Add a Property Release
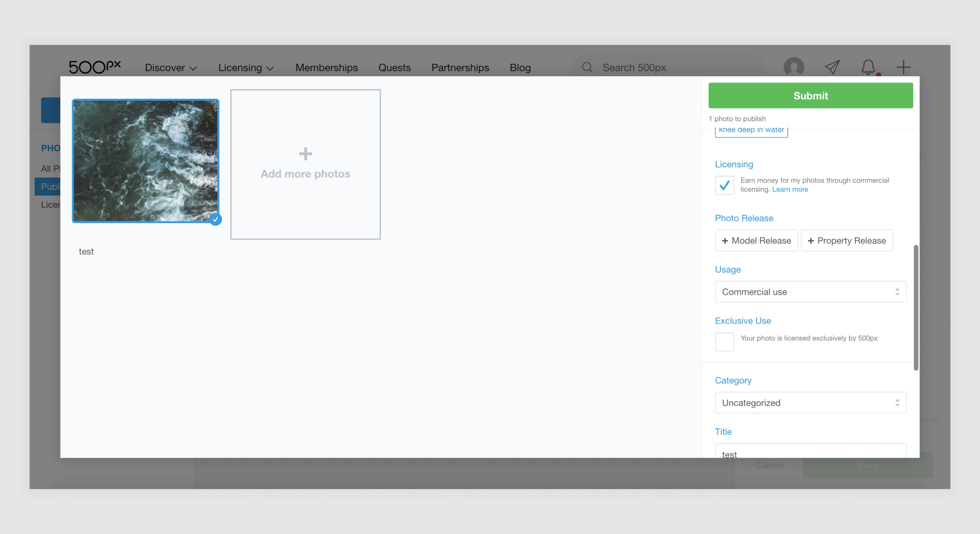980x534 pixels. tap(847, 240)
